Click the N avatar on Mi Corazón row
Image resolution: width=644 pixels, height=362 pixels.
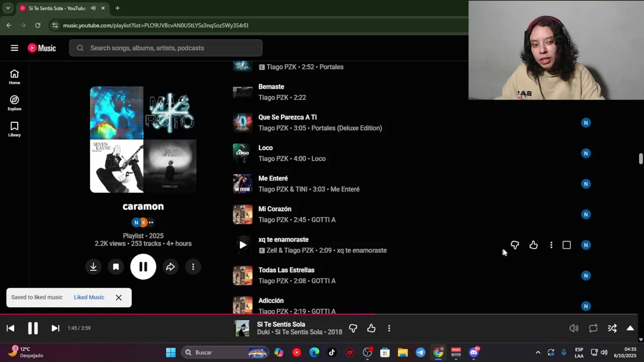(586, 215)
